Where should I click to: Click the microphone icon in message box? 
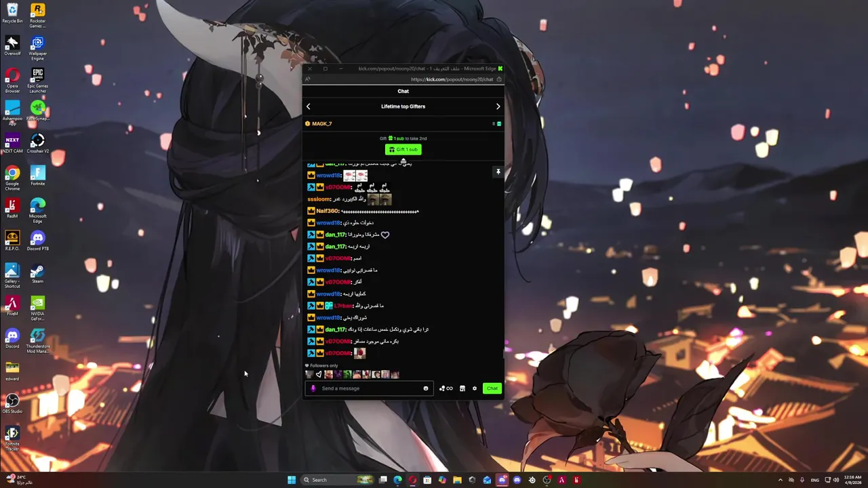(313, 388)
